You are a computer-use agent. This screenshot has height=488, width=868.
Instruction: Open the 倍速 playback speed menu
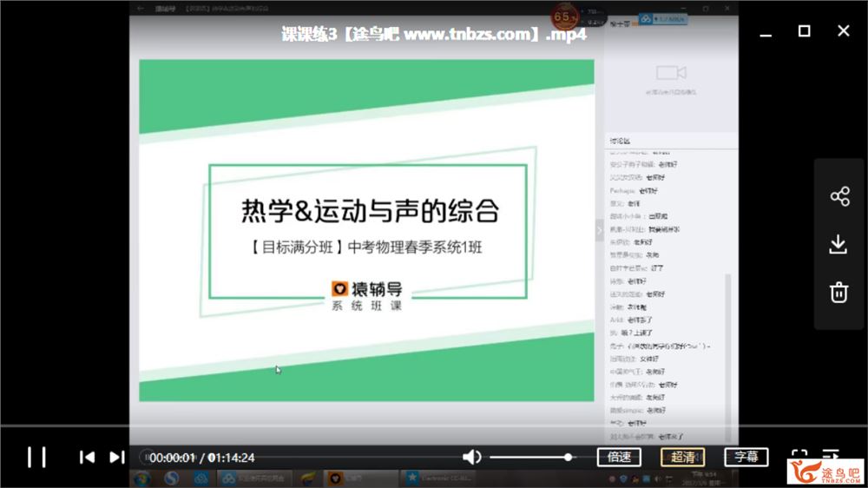pos(619,457)
